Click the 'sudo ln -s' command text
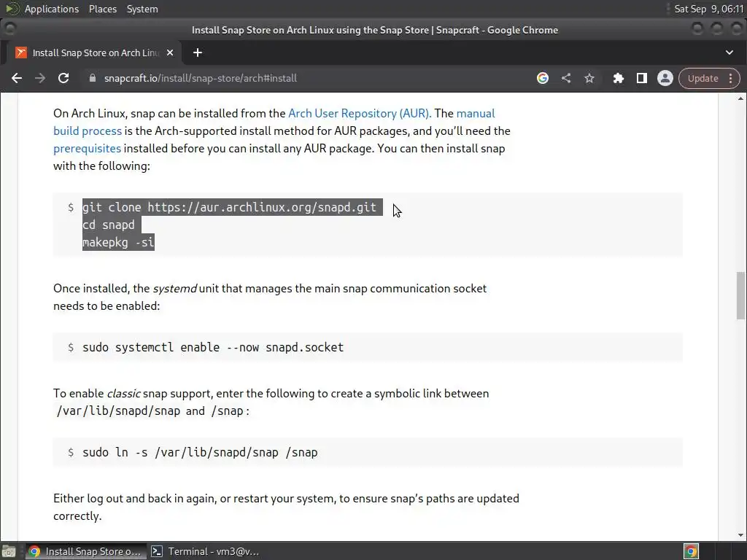The image size is (747, 560). (x=200, y=452)
